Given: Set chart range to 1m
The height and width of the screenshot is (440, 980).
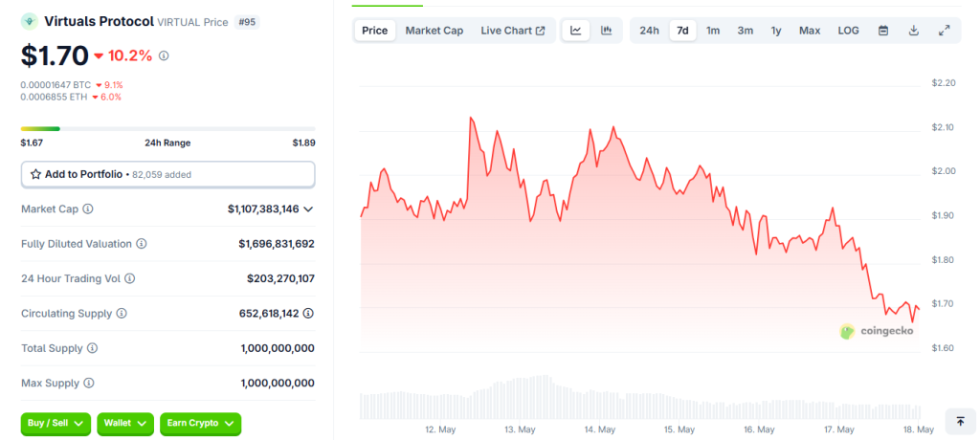Looking at the screenshot, I should pyautogui.click(x=713, y=31).
